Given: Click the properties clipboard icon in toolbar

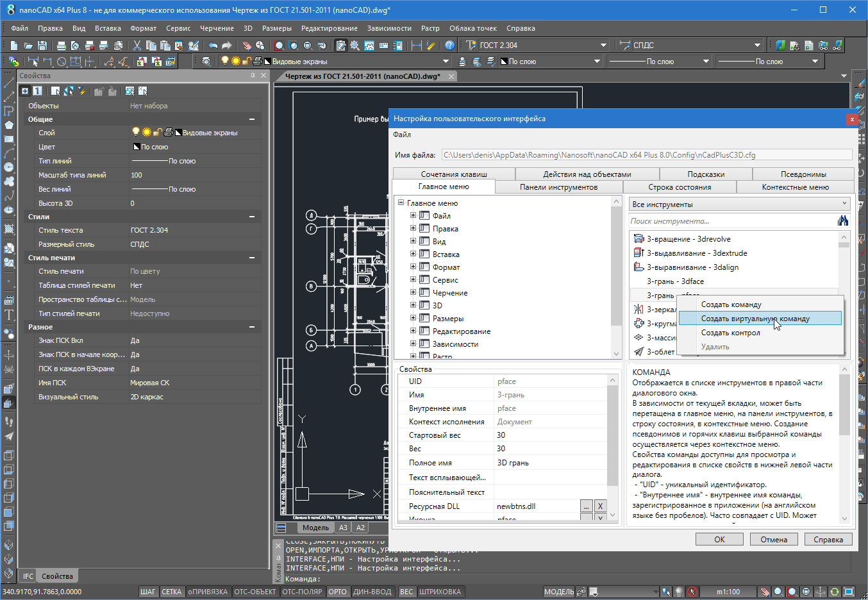Looking at the screenshot, I should (x=341, y=46).
